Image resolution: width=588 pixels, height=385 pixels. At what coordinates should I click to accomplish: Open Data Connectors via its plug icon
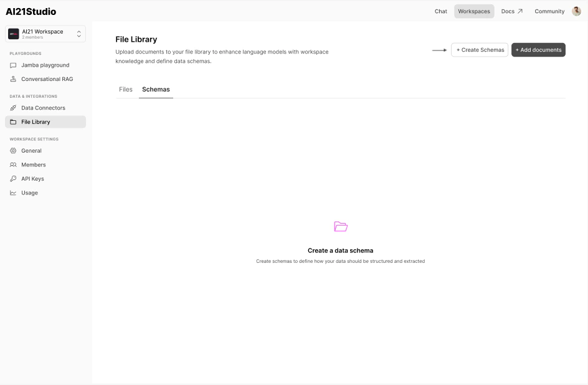pos(14,108)
